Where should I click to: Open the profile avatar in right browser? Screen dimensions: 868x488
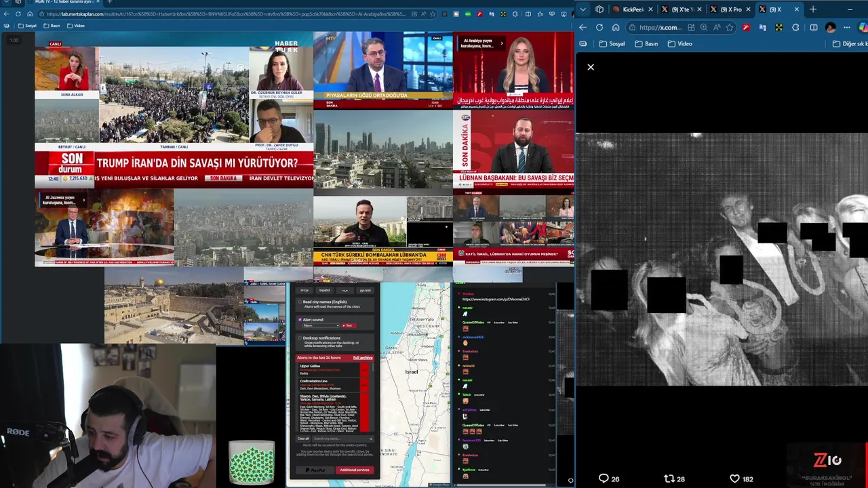click(x=830, y=27)
